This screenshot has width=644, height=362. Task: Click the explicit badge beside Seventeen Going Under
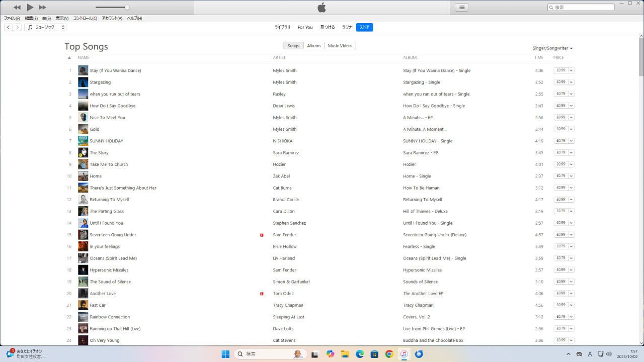click(x=262, y=235)
